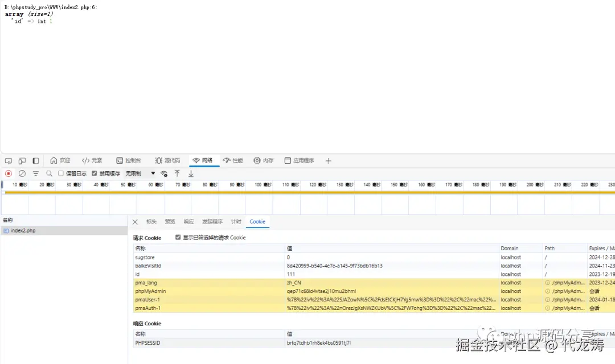Click the 50 毫秒 timeline marker

[x=128, y=184]
